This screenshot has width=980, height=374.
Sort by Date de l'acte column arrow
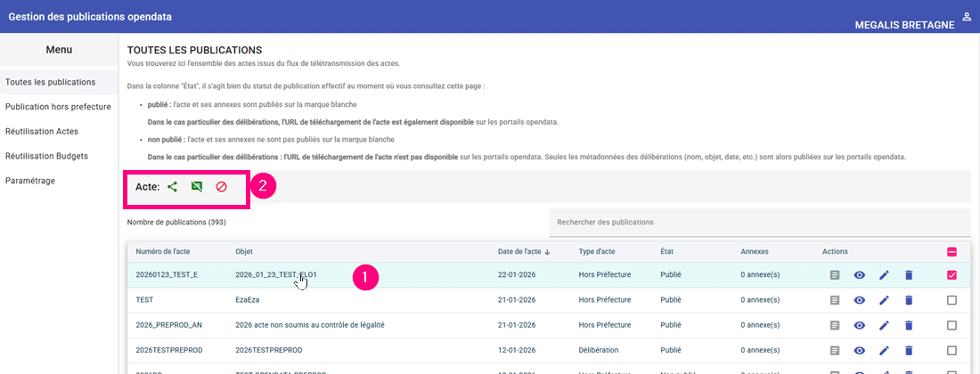546,252
